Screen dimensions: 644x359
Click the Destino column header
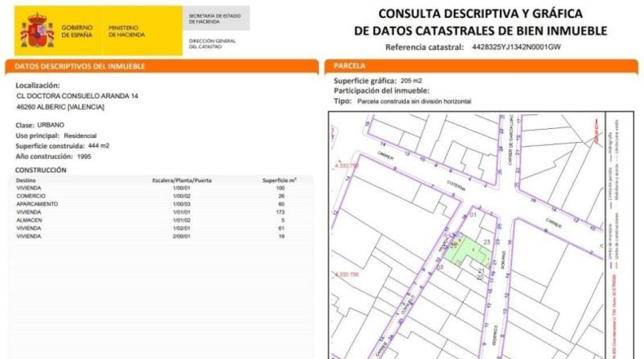[x=26, y=180]
